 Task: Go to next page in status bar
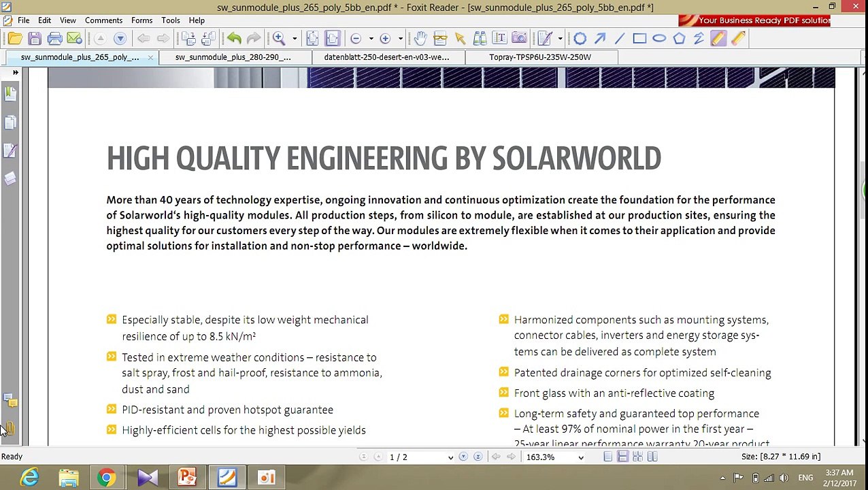[x=463, y=457]
